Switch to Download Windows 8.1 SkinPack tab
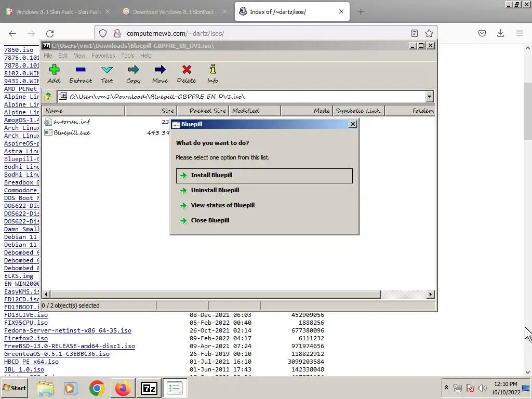This screenshot has width=532, height=399. 174,12
